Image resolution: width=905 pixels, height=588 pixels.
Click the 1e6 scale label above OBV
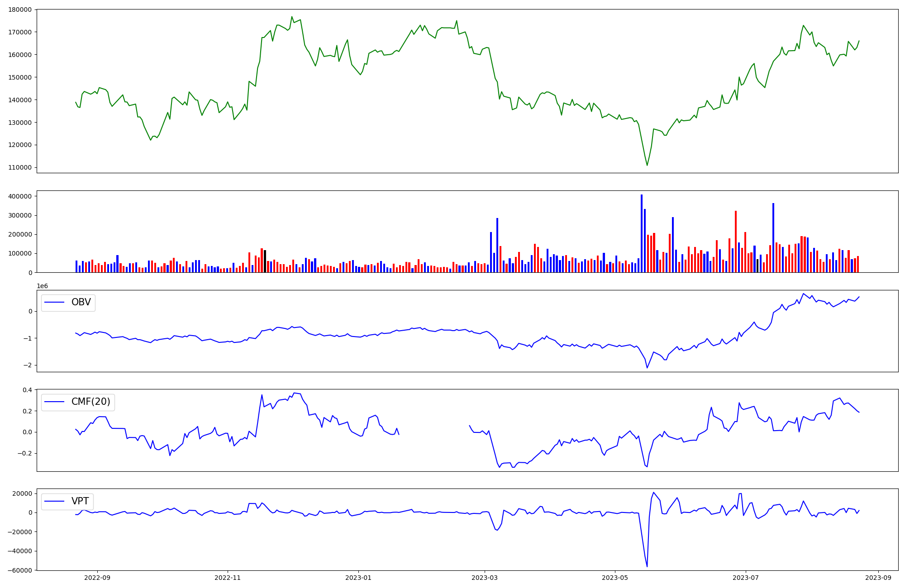tap(42, 286)
